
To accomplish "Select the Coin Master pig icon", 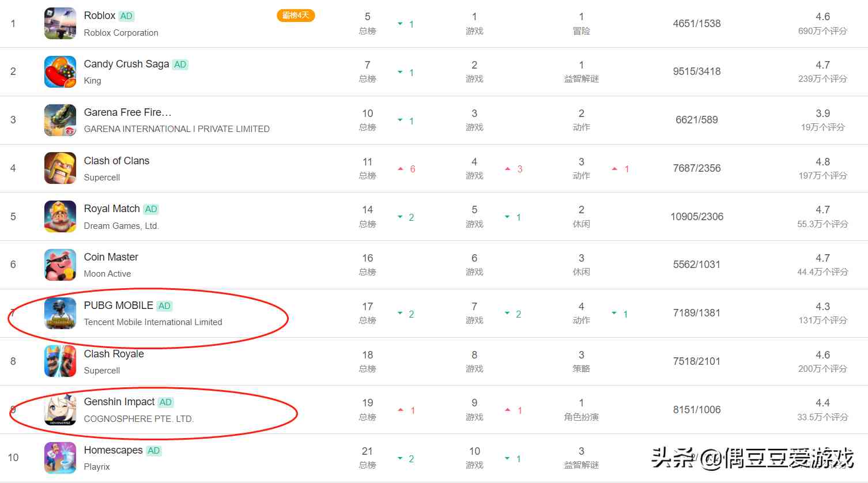I will tap(61, 265).
